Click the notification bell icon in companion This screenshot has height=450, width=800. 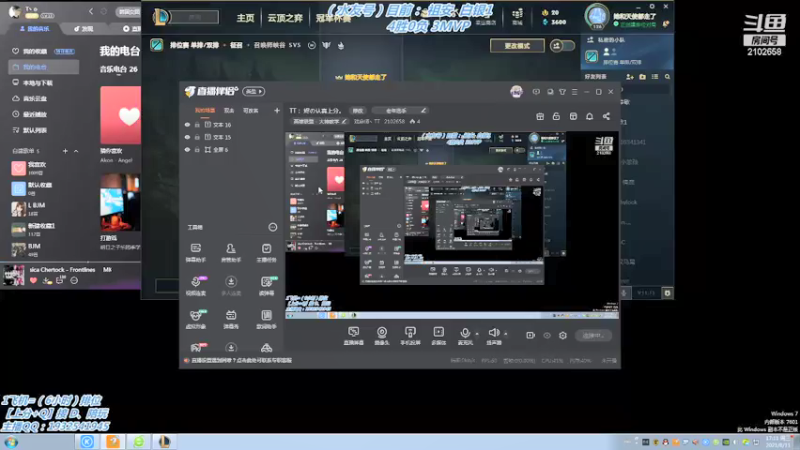[589, 116]
